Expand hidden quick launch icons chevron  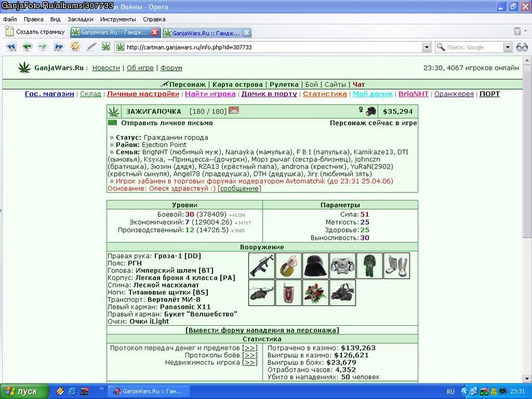coord(101,389)
